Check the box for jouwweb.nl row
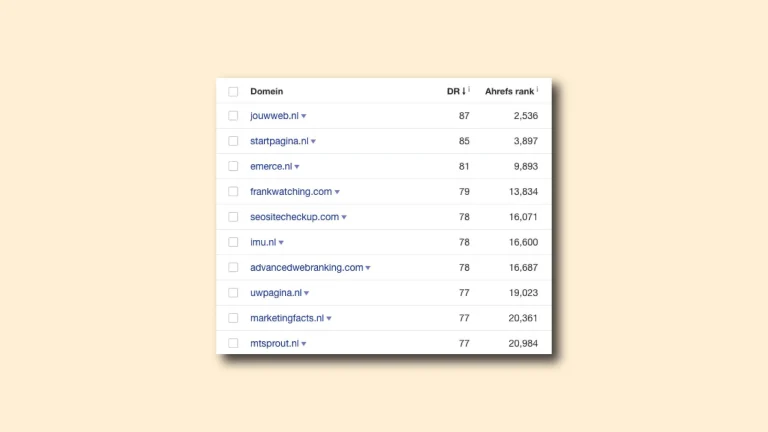The width and height of the screenshot is (768, 432). (x=233, y=116)
